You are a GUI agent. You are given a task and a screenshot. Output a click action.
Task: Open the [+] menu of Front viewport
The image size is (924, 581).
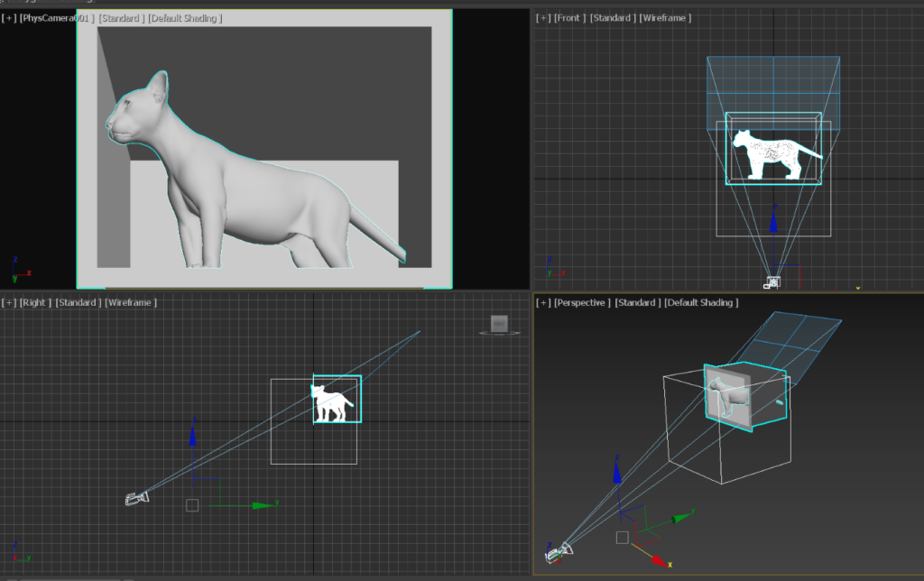pyautogui.click(x=543, y=18)
